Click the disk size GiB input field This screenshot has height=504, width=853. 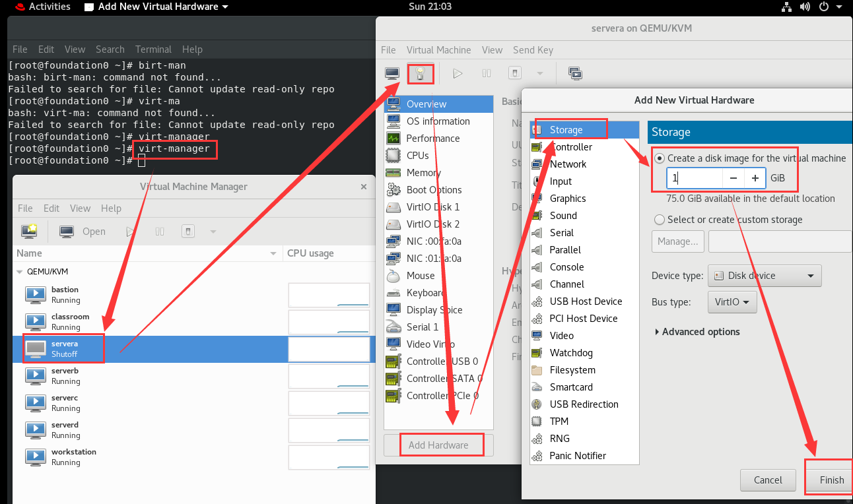pyautogui.click(x=695, y=178)
